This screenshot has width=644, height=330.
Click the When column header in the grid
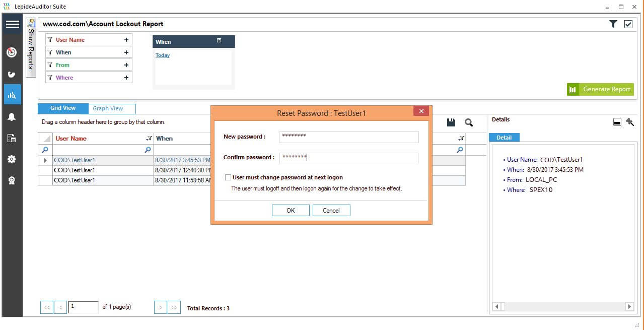click(x=182, y=139)
